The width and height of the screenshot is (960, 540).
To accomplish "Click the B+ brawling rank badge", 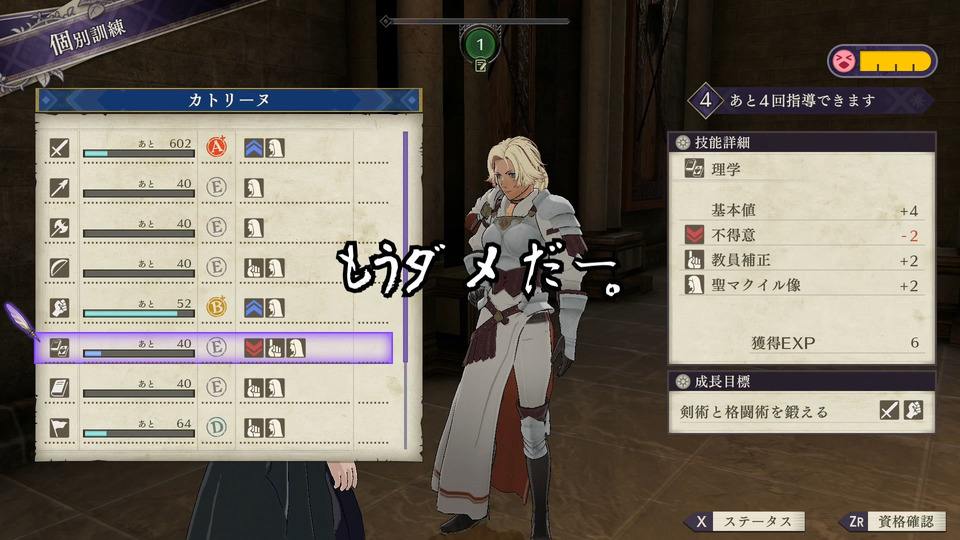I will click(x=216, y=307).
